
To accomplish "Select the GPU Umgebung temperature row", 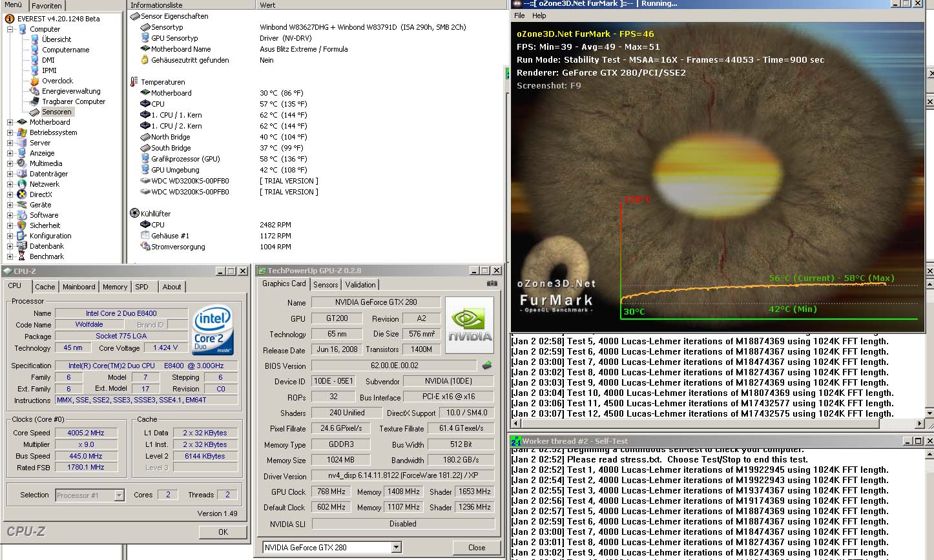I will [317, 170].
